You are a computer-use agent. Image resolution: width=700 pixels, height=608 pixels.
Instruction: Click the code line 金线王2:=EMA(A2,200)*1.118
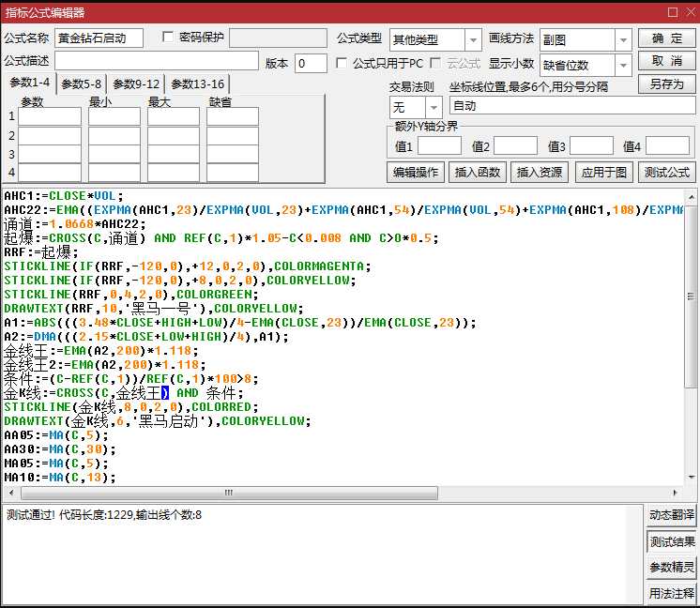point(104,365)
